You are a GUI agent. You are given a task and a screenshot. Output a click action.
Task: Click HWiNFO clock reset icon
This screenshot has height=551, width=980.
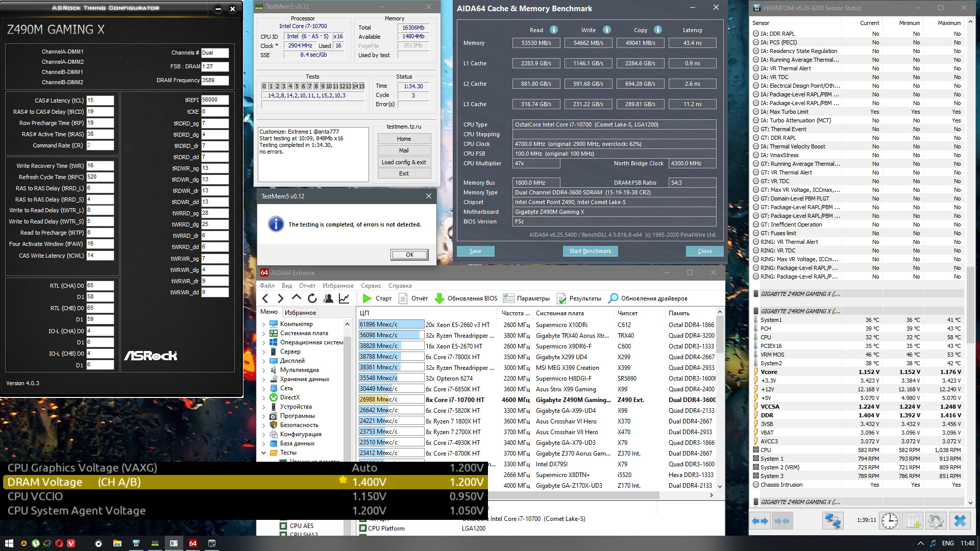[890, 521]
